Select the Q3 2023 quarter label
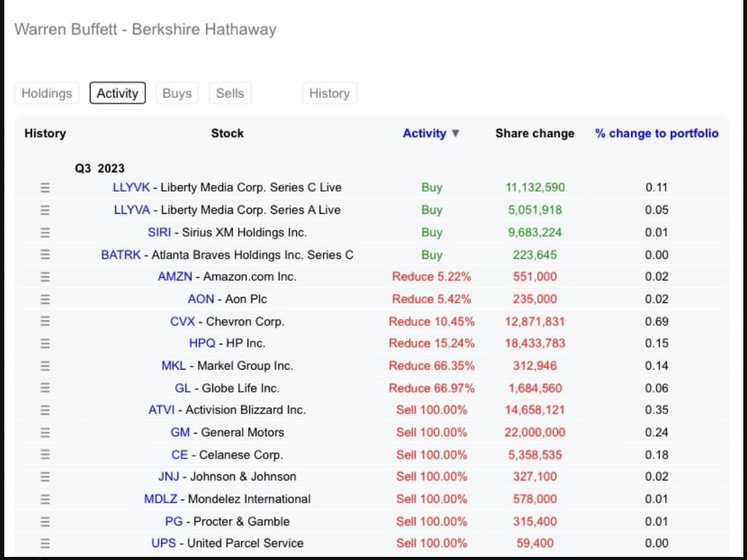The height and width of the screenshot is (560, 747). pos(100,168)
